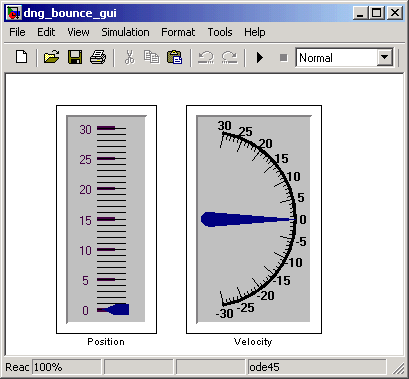Print the model using the printer icon

click(98, 57)
